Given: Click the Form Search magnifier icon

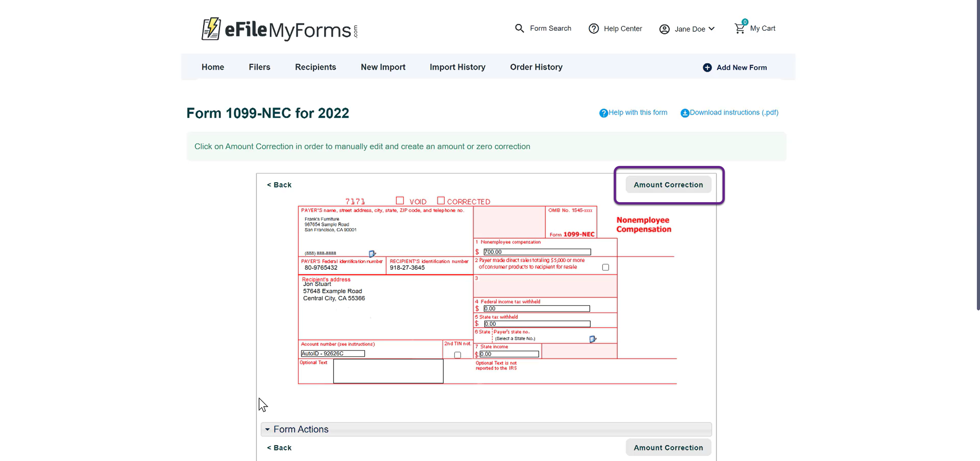Looking at the screenshot, I should [519, 28].
